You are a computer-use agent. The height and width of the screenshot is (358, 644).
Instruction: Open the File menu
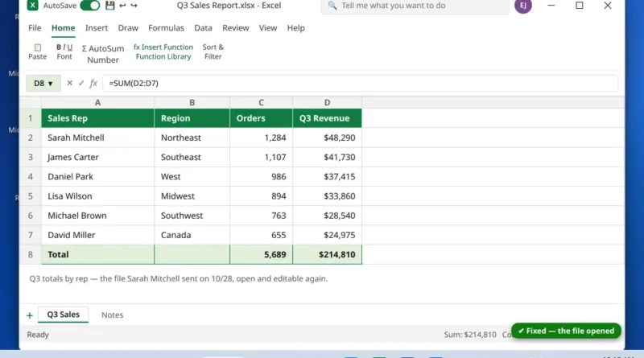tap(35, 28)
